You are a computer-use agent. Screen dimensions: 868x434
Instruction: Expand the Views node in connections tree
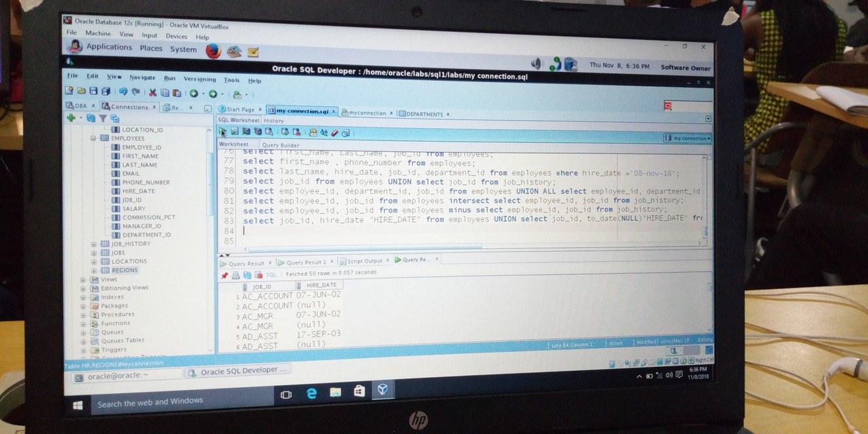pyautogui.click(x=83, y=279)
